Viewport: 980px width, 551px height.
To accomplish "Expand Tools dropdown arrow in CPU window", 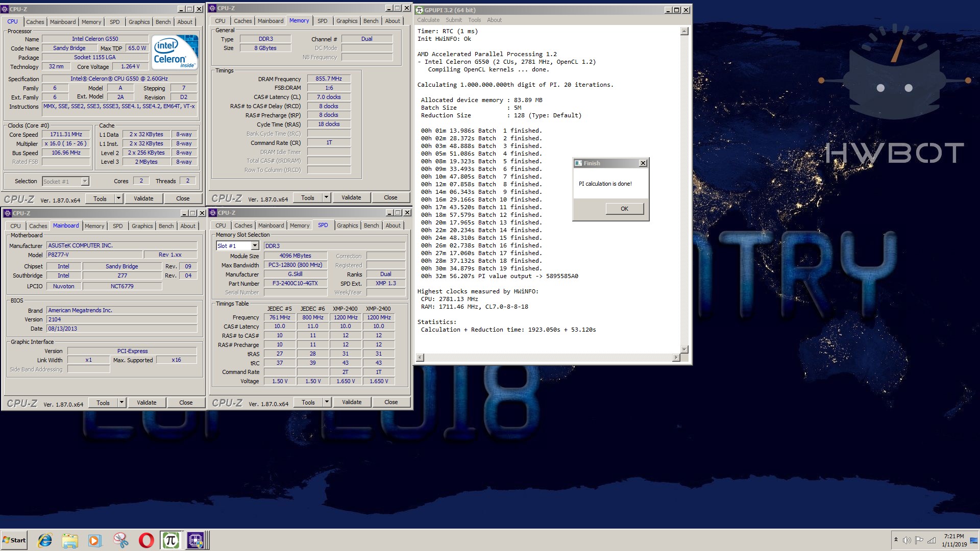I will pos(119,198).
